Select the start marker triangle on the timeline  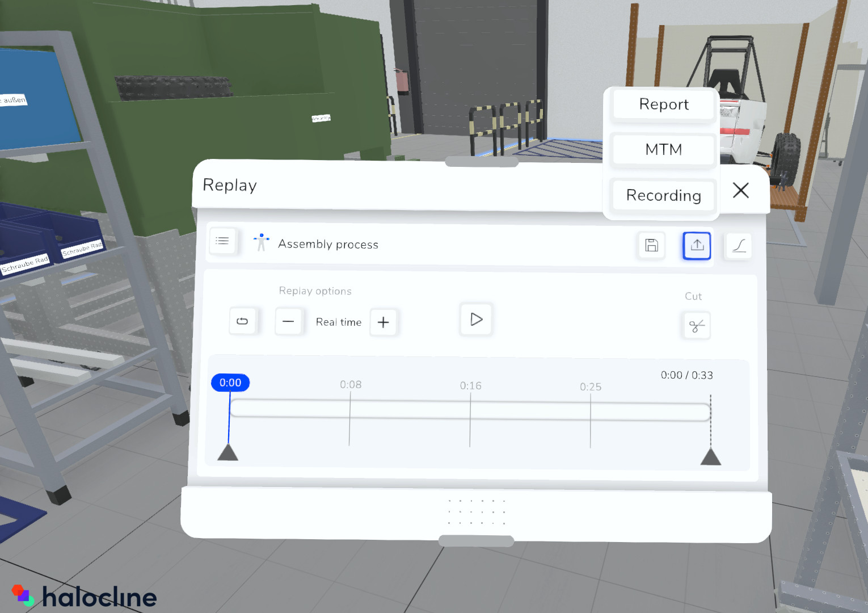(229, 452)
